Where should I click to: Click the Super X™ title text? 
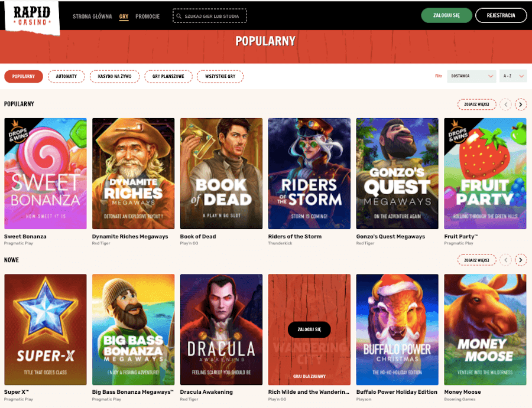[17, 392]
